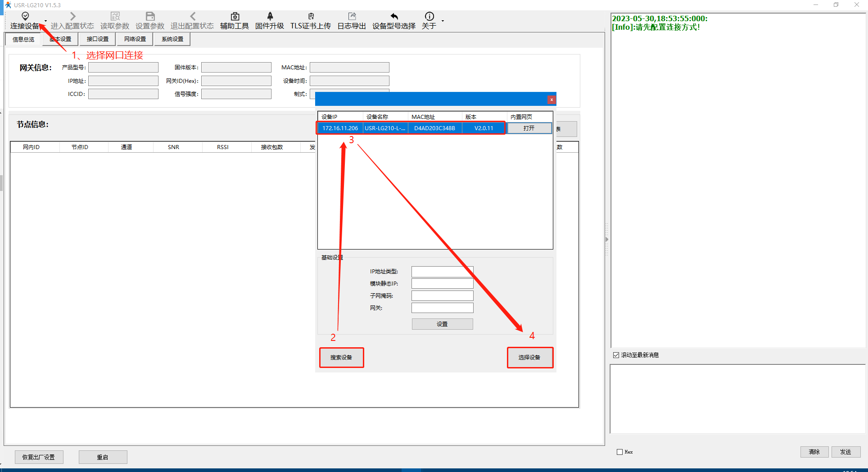Screen dimensions: 868x472
Task: Click the 网内ID column header
Action: tap(35, 147)
